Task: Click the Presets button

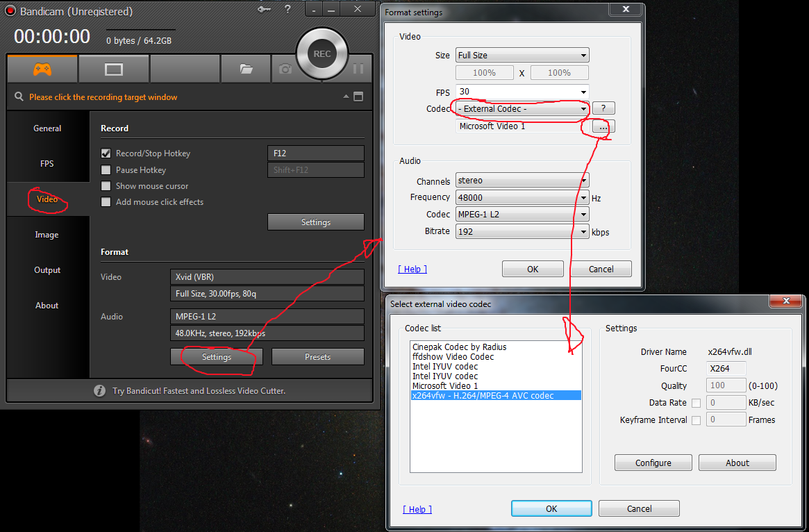Action: (x=318, y=356)
